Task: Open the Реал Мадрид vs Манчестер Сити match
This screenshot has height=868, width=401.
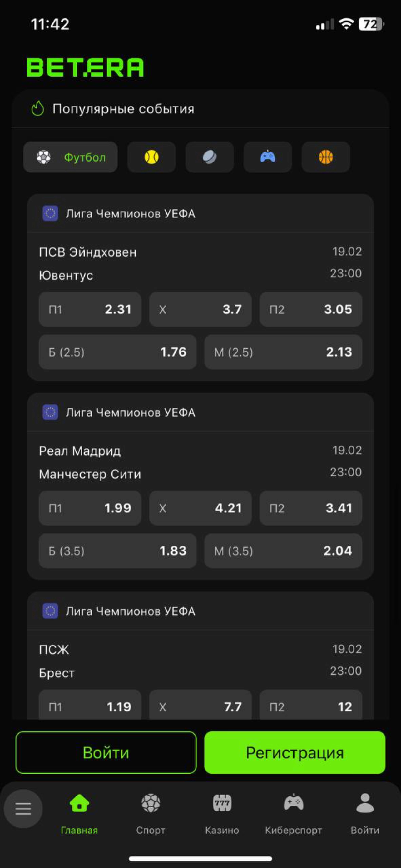Action: [x=200, y=462]
